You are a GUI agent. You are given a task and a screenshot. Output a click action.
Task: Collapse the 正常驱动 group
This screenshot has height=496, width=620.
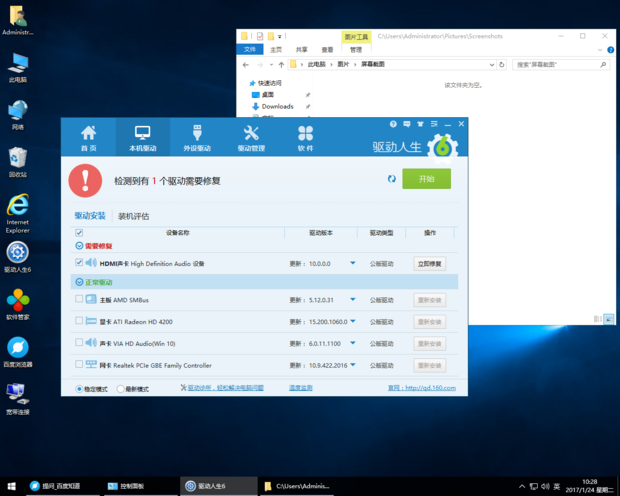coord(79,282)
